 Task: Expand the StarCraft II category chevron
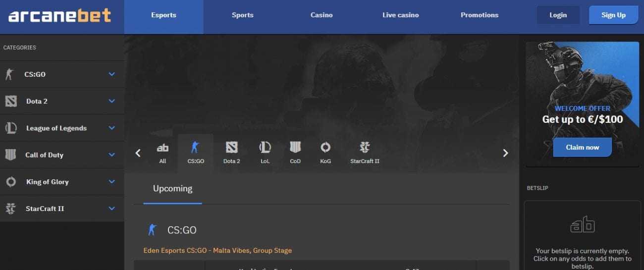pyautogui.click(x=112, y=209)
